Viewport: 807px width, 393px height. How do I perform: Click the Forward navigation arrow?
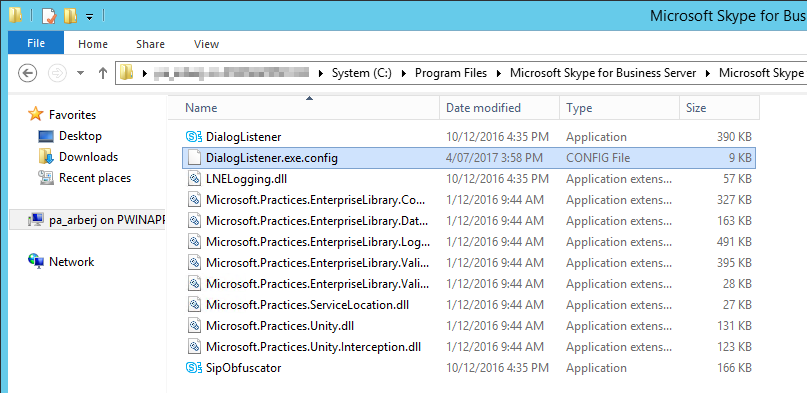pyautogui.click(x=57, y=73)
